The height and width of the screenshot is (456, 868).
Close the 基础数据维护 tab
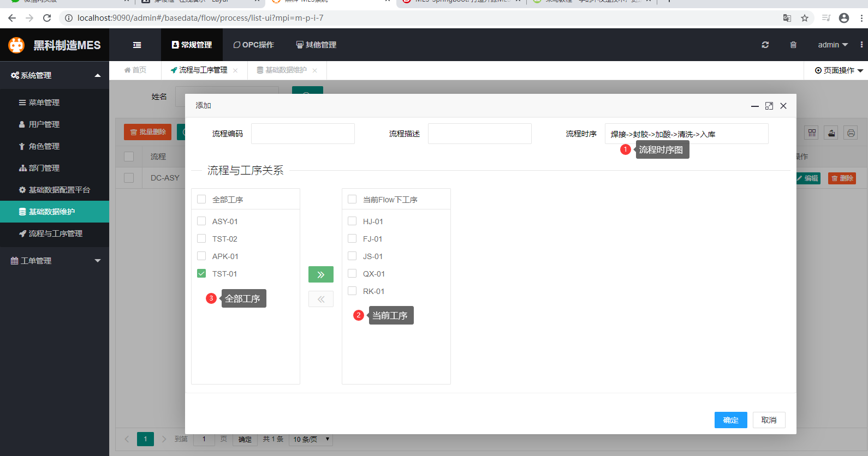(x=315, y=70)
